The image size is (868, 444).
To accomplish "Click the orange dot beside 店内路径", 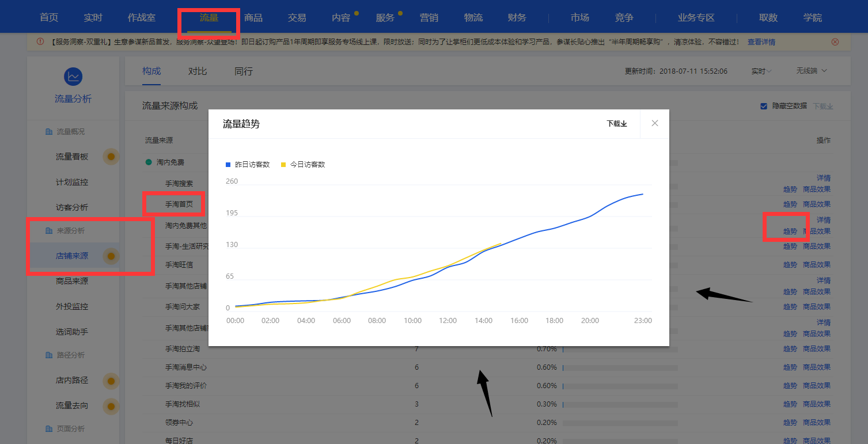I will [111, 381].
